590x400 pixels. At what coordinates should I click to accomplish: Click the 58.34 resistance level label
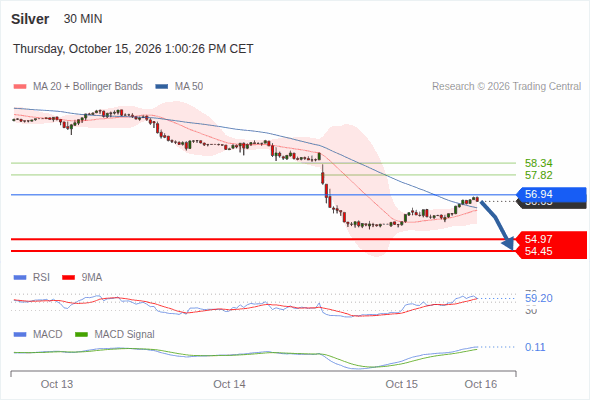click(538, 163)
